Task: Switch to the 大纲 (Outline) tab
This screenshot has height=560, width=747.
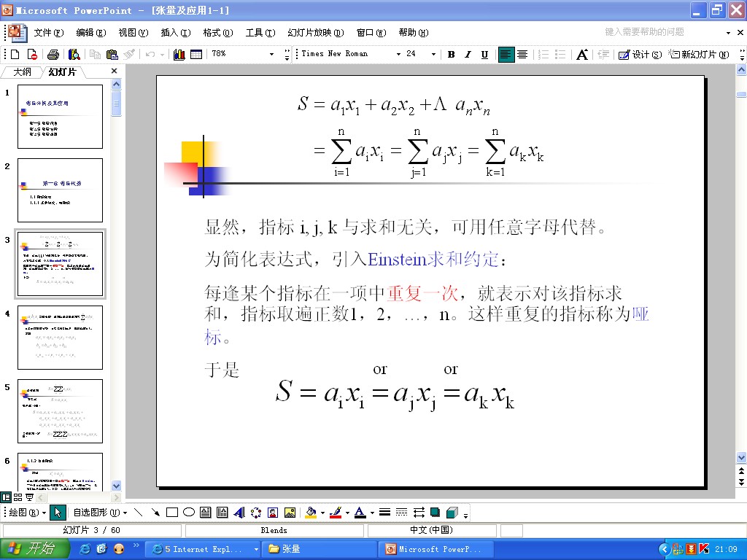Action: [x=22, y=72]
